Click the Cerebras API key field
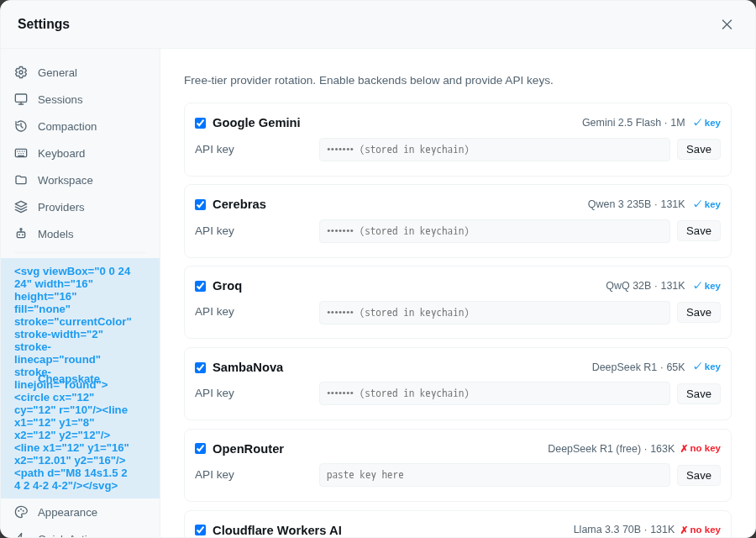The height and width of the screenshot is (538, 756). tap(494, 231)
